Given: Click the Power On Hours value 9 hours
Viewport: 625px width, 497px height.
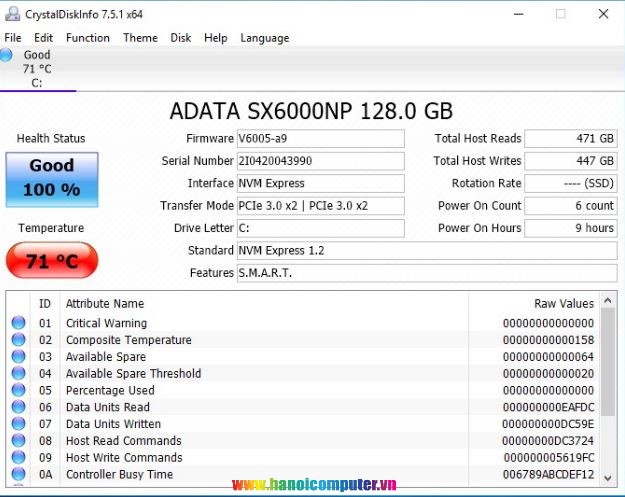Looking at the screenshot, I should [x=571, y=228].
